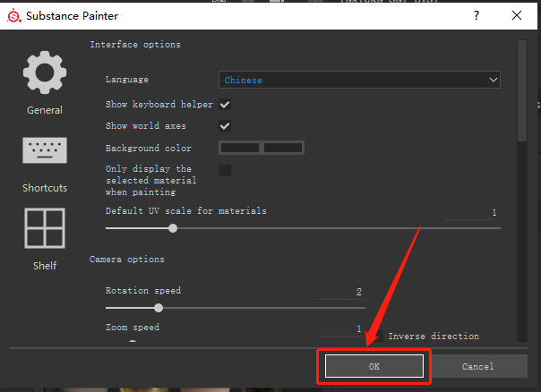The image size is (541, 392).
Task: Disable the Show world axes checkbox
Action: pos(225,126)
